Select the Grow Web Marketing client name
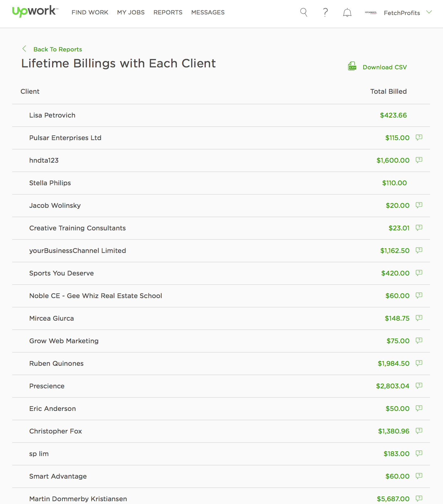 pos(64,341)
